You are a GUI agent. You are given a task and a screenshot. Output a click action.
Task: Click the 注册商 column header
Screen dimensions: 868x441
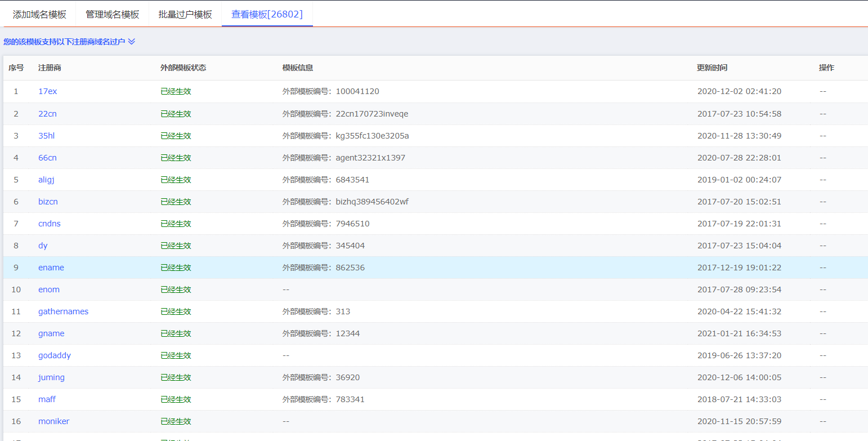tap(50, 68)
